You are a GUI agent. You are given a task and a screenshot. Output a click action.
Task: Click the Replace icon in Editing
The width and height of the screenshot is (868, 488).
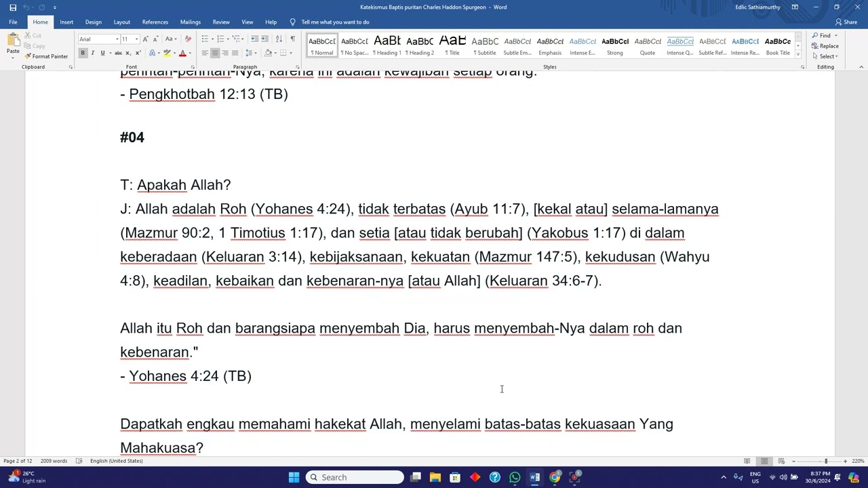(x=825, y=46)
